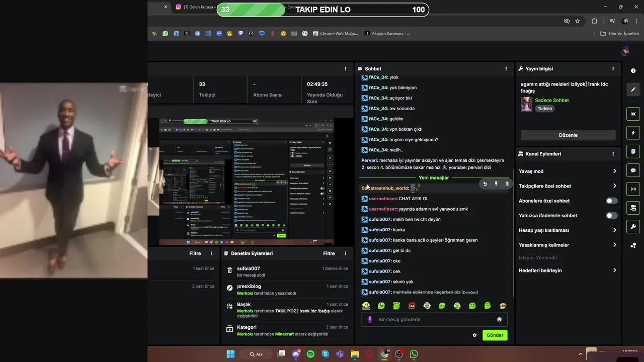Click the preskiblog ban entry
644x362 pixels.
(x=287, y=290)
